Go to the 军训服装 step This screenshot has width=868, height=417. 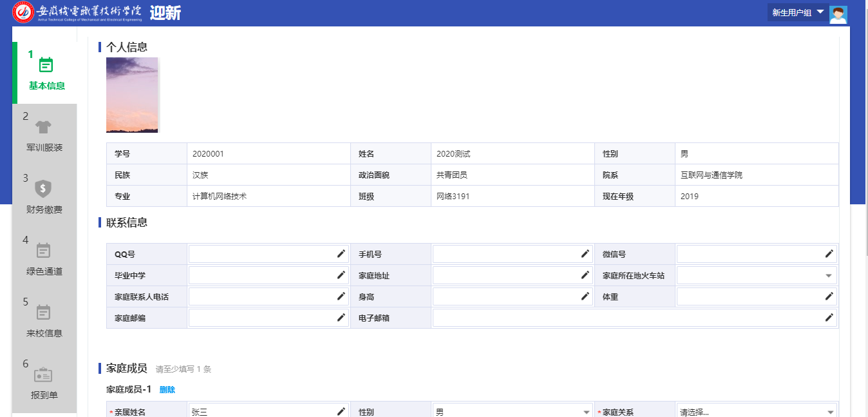click(44, 135)
